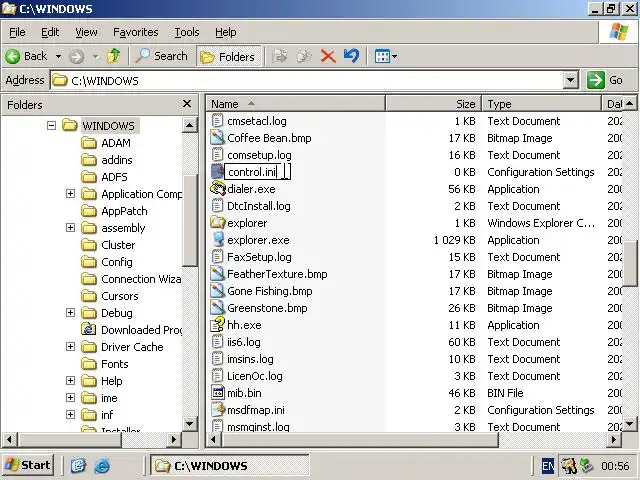Click the dialer.exe phone icon

tap(218, 189)
